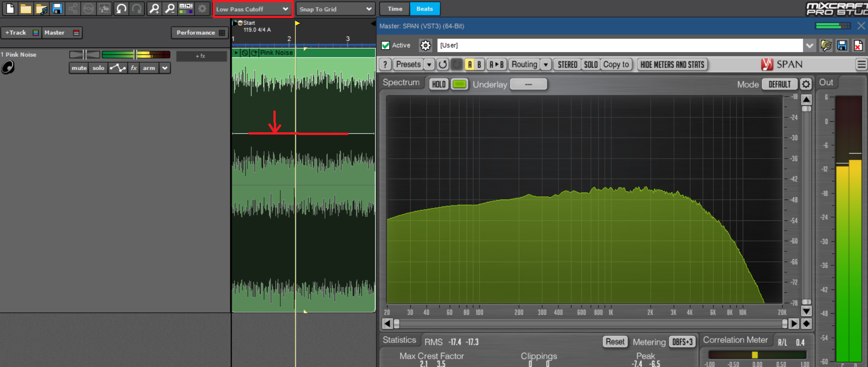
Task: Click the redo arrow icon
Action: 137,8
